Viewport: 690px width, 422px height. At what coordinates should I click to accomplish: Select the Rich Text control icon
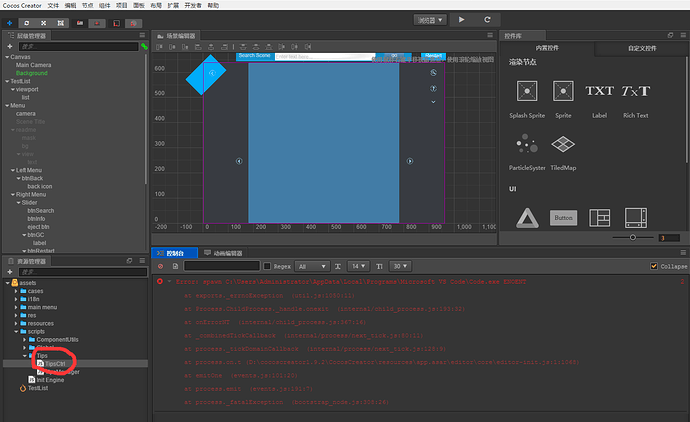click(636, 91)
